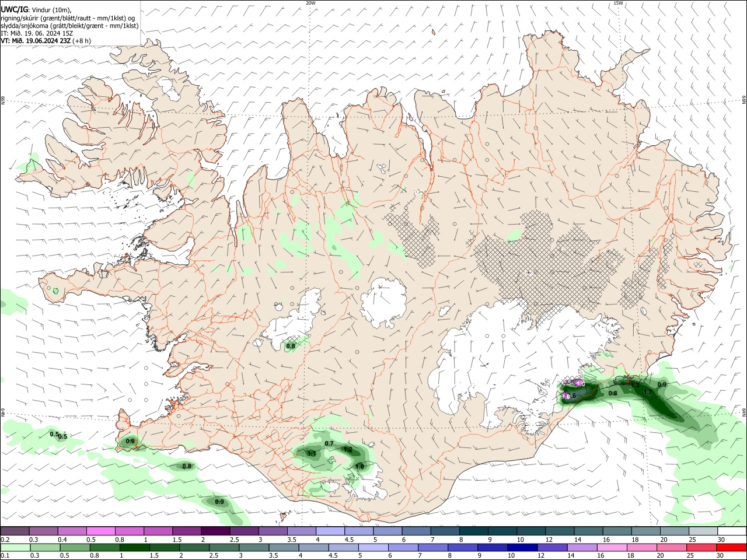Click the pink 20 swatch in the lower legend row
This screenshot has height=560, width=747.
(672, 547)
